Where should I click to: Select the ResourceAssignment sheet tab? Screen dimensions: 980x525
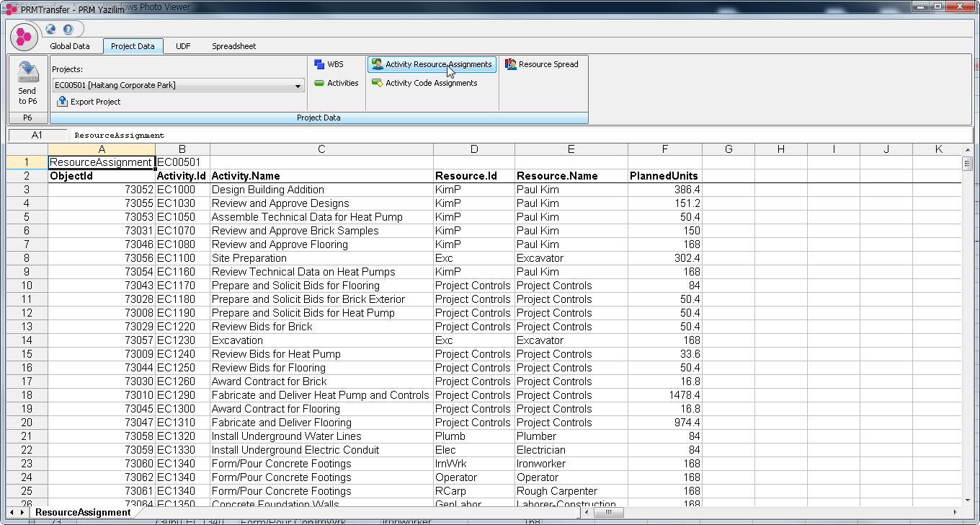click(83, 513)
